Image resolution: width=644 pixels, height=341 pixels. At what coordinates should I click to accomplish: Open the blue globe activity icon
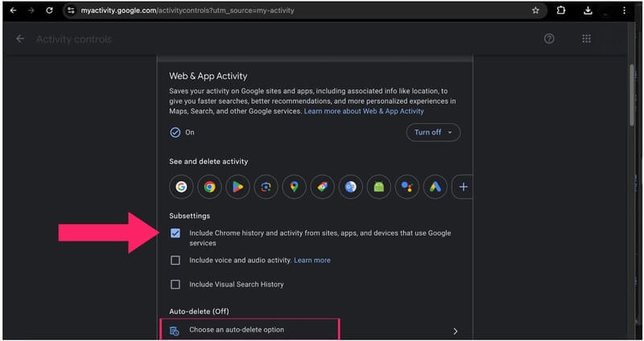coord(350,187)
